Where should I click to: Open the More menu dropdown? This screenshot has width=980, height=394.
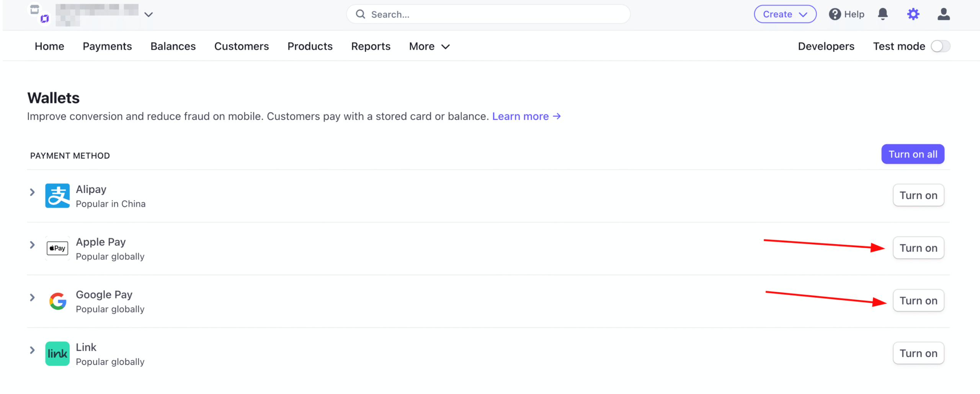coord(429,46)
